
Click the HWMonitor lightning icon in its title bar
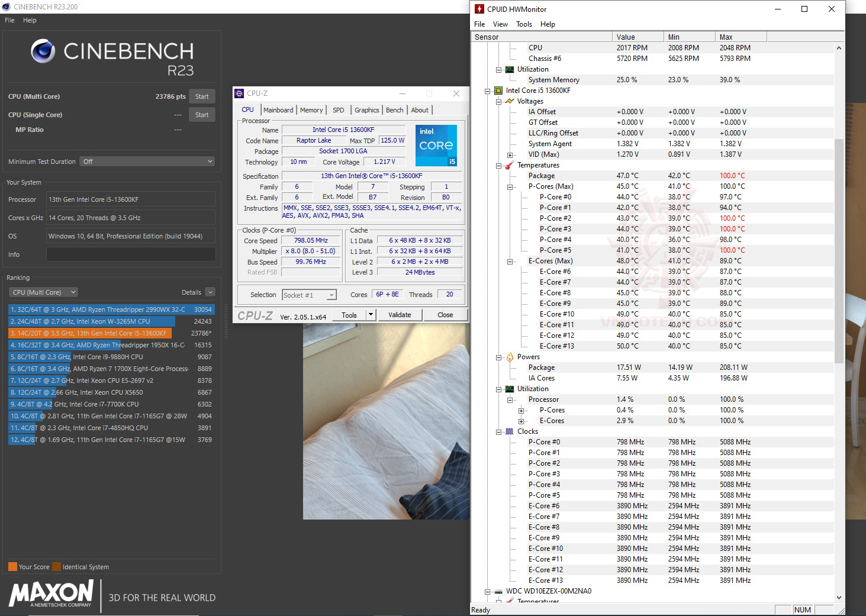pos(479,9)
